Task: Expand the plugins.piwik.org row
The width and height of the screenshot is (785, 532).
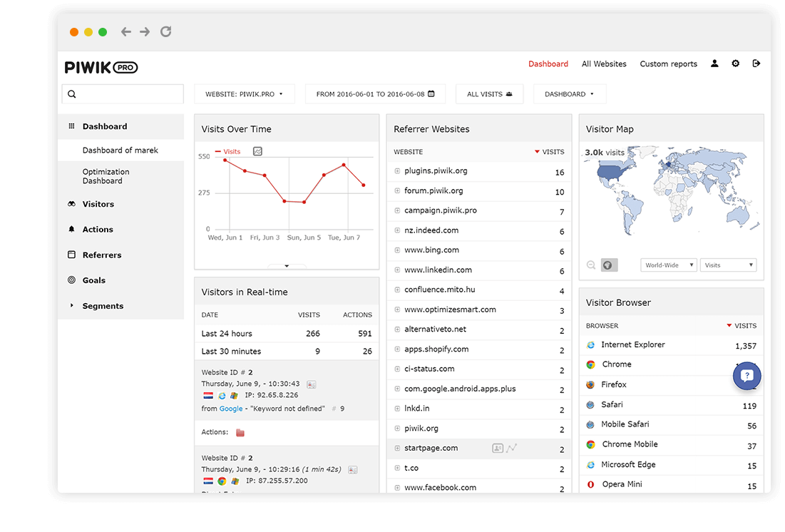Action: click(x=397, y=171)
